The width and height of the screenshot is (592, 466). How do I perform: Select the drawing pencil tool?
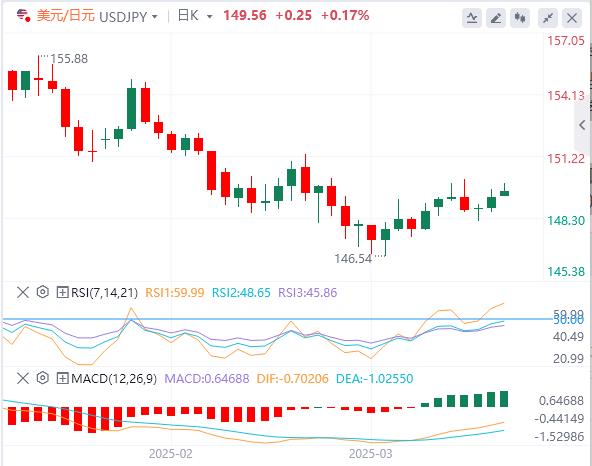pyautogui.click(x=496, y=18)
